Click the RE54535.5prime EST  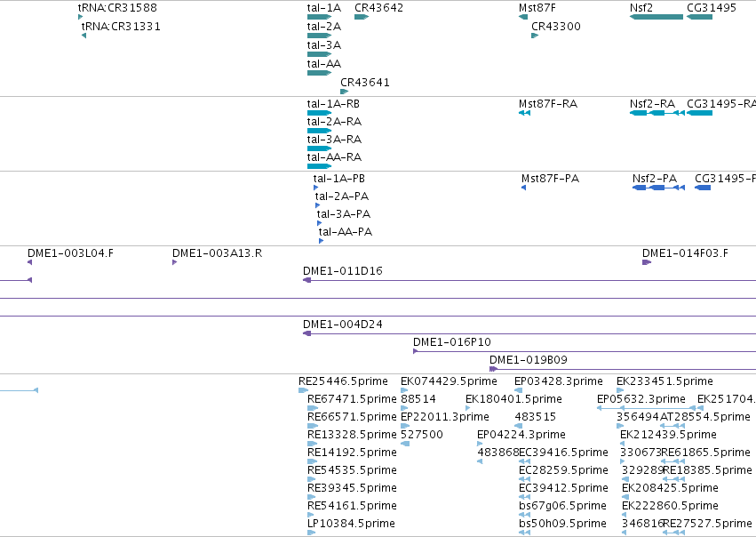(312, 479)
